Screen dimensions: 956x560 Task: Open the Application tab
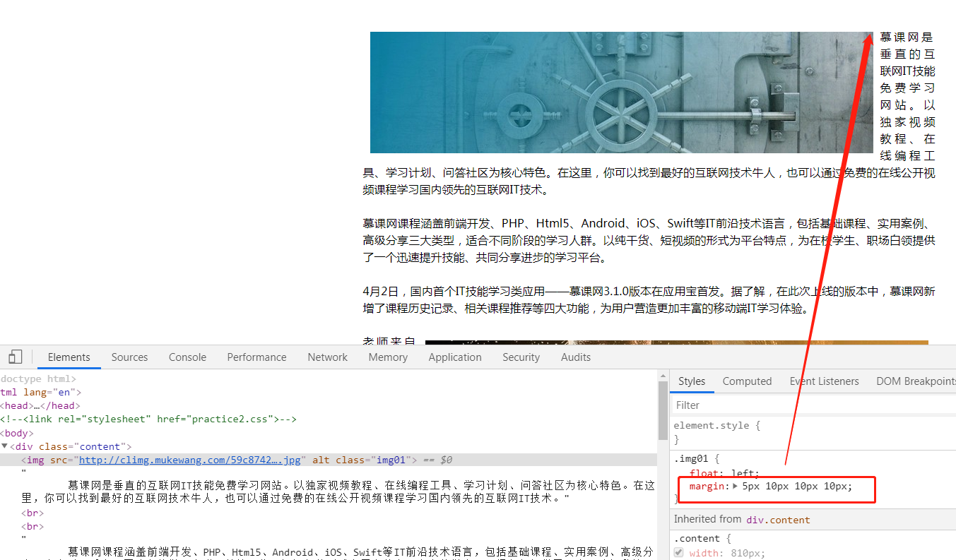coord(455,357)
